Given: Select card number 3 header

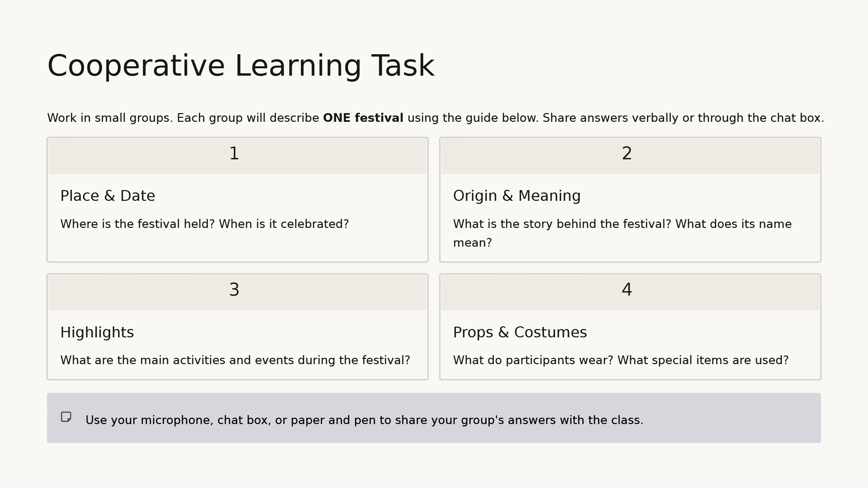Looking at the screenshot, I should [x=237, y=293].
